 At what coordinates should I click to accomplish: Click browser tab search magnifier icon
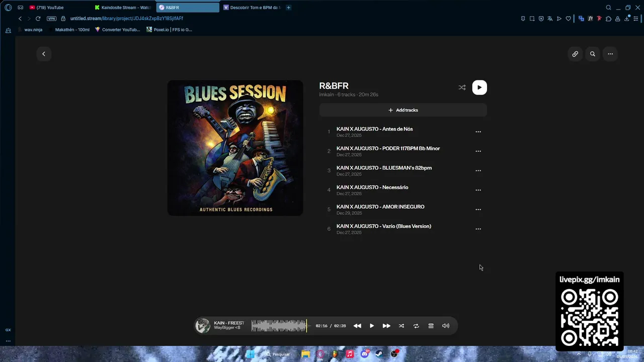(608, 8)
